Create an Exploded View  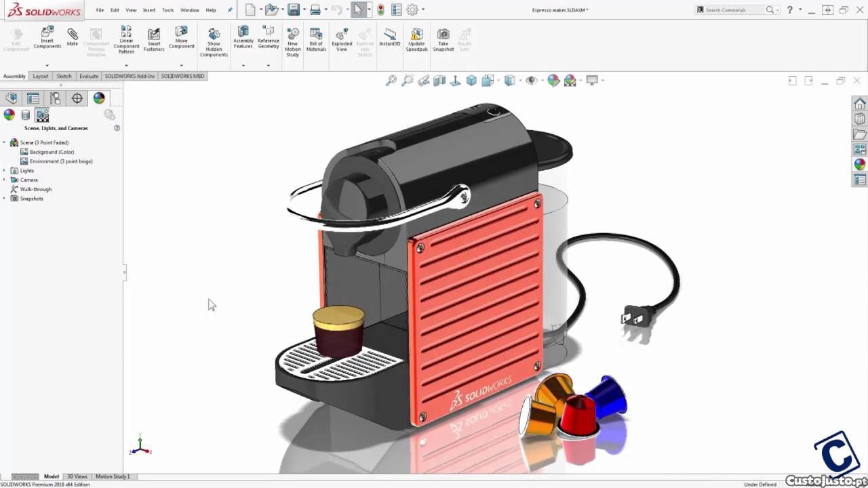[342, 39]
